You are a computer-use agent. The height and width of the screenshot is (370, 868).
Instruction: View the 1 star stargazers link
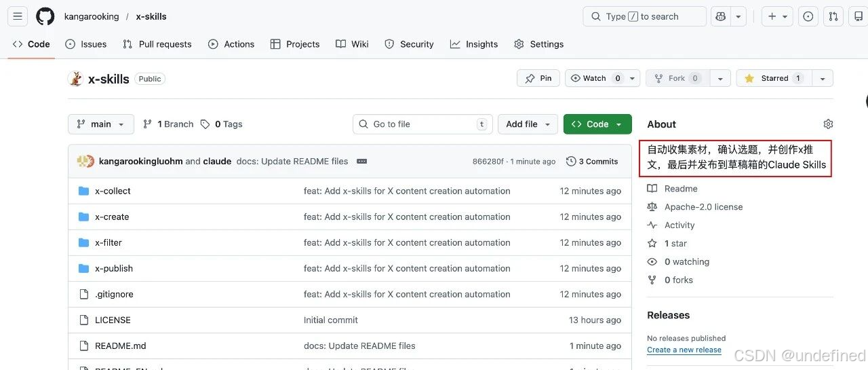click(x=667, y=244)
